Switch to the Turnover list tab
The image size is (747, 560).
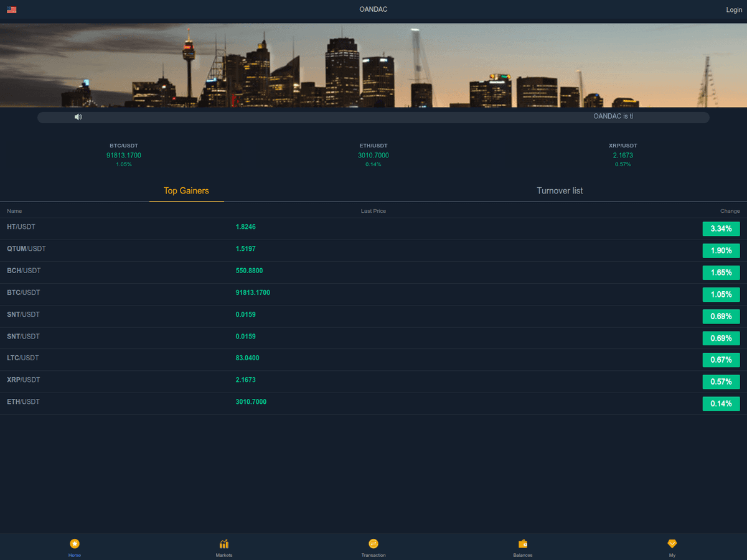coord(560,191)
